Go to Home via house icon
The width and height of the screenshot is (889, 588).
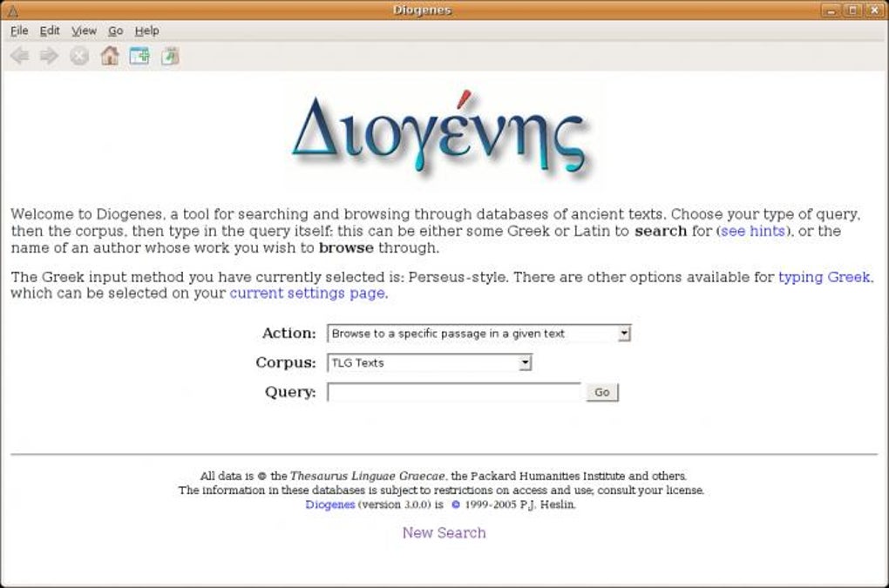(110, 56)
